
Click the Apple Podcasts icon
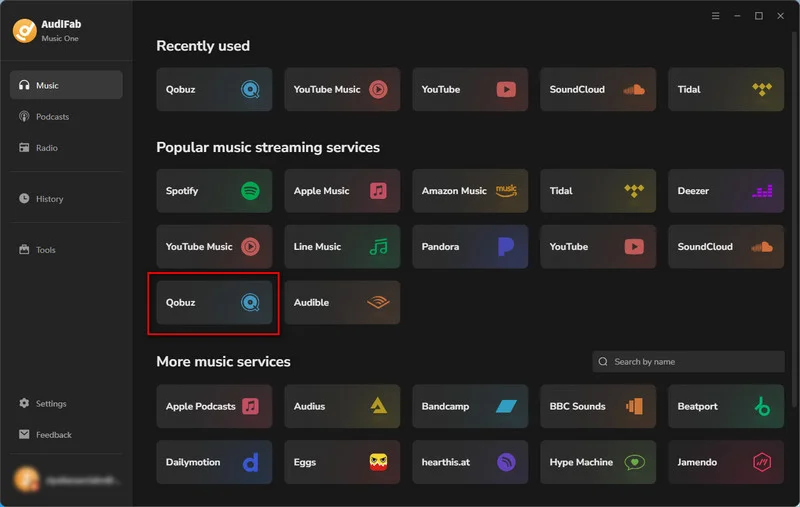tap(250, 406)
